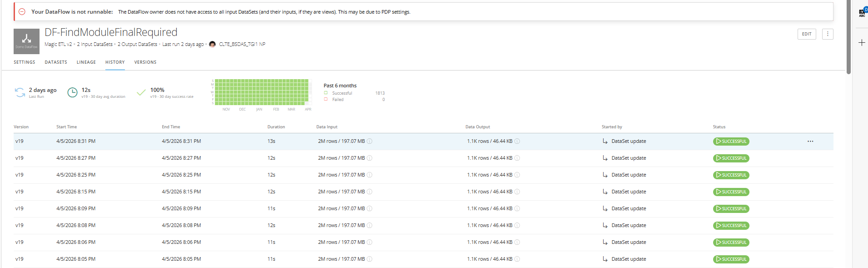868x268 pixels.
Task: Click the Status column header
Action: (x=719, y=127)
